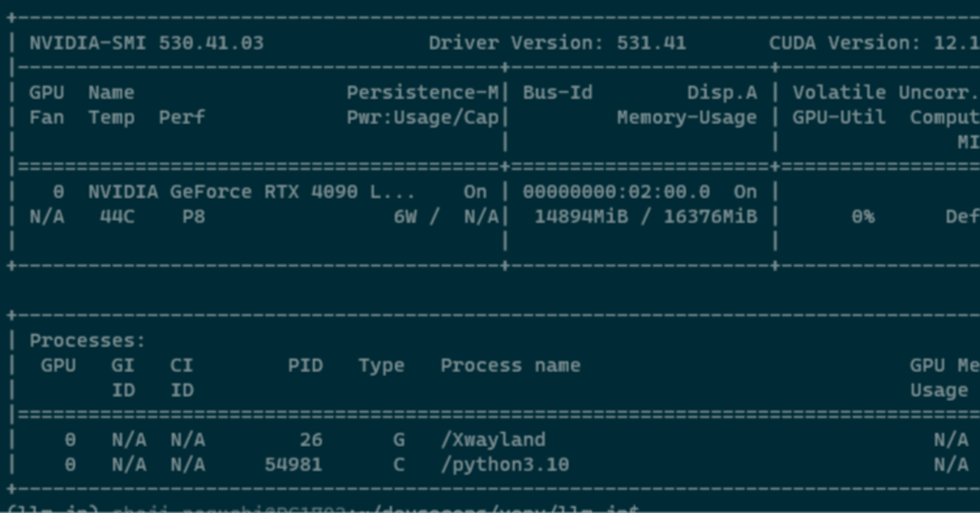Select the temperature reading 44C
Screen dimensions: 980x513
coord(119,217)
